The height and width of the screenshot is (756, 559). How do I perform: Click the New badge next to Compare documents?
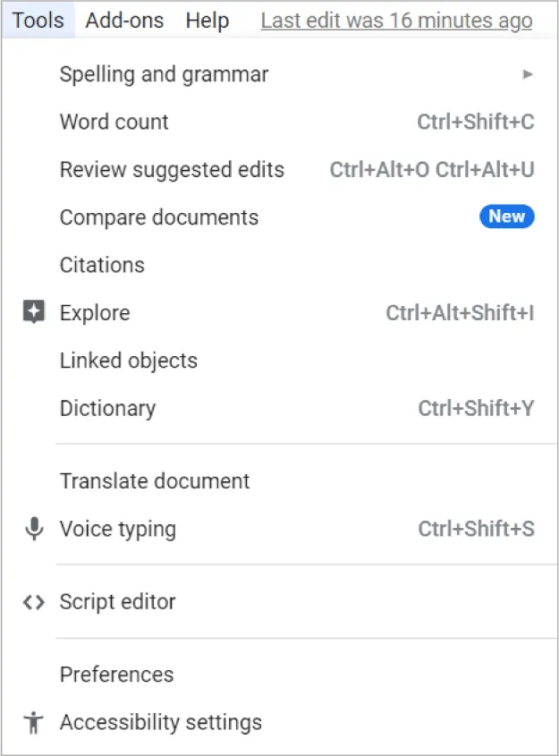(x=506, y=217)
